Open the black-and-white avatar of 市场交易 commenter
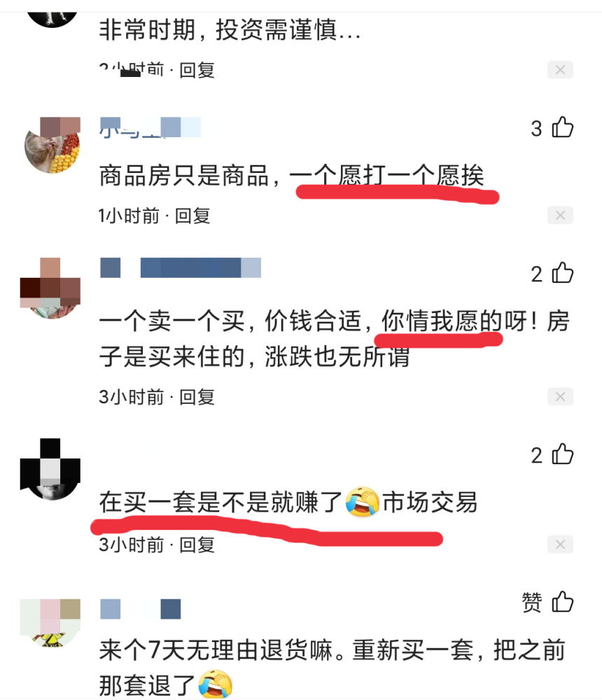 point(51,469)
